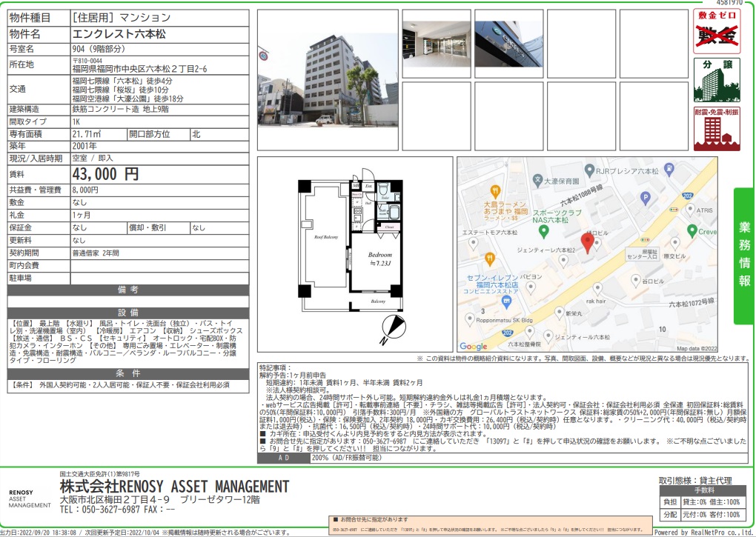Open the building signboard thumbnail photo

pos(508,44)
